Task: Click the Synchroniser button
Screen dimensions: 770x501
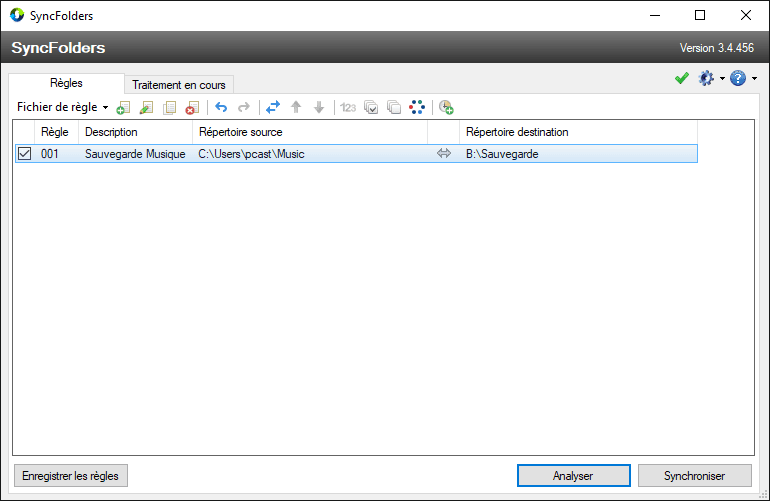Action: (x=694, y=475)
